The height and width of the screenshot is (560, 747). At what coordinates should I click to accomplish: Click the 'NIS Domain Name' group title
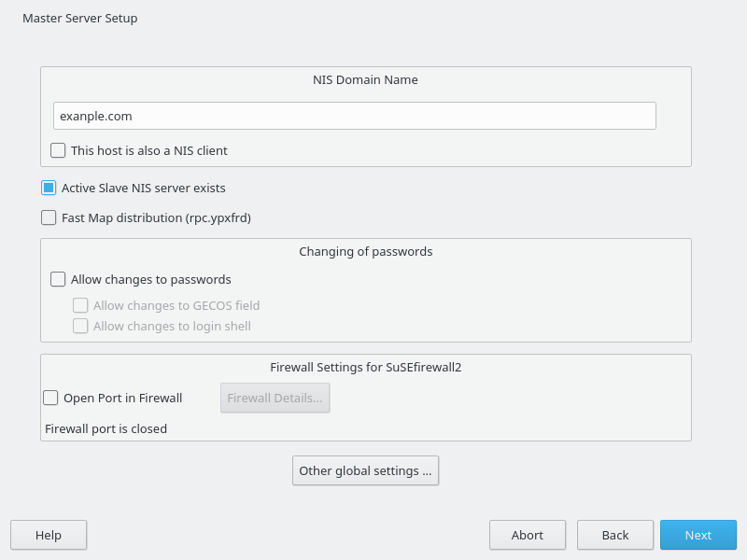pos(365,79)
